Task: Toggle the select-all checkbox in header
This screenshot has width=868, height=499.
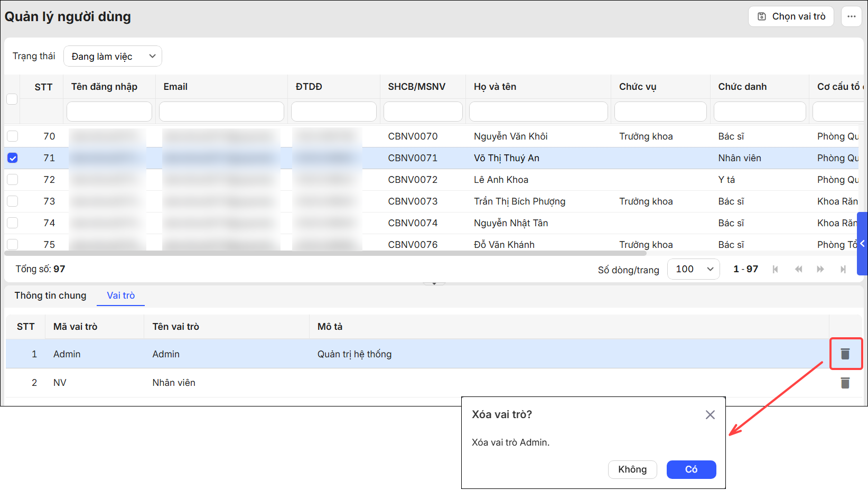Action: point(12,99)
